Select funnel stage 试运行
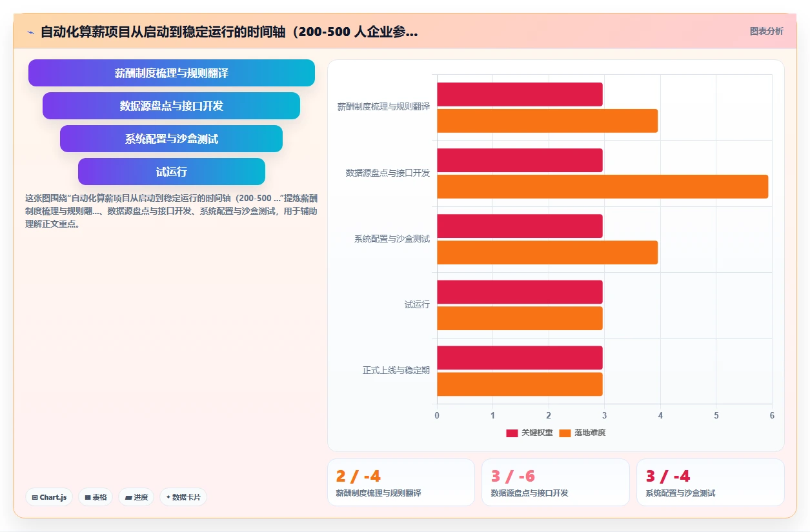The height and width of the screenshot is (532, 810). (x=172, y=172)
